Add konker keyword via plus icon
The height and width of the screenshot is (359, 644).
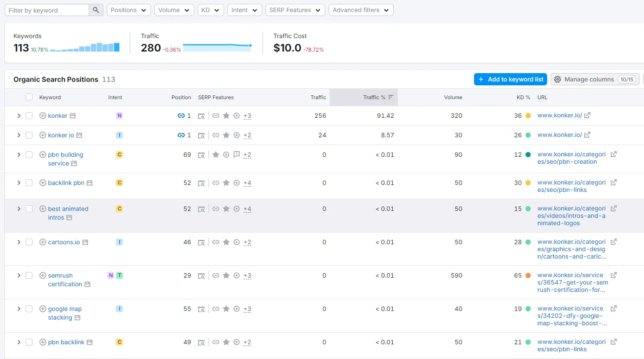43,116
